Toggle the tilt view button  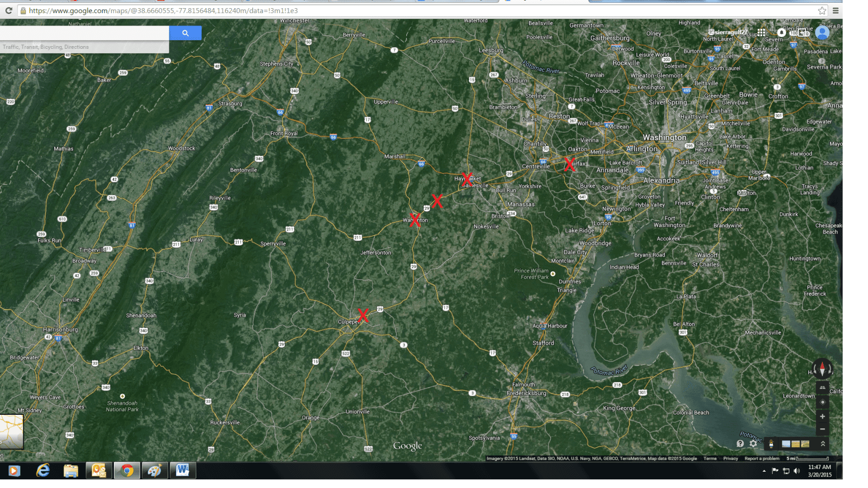[x=822, y=388]
